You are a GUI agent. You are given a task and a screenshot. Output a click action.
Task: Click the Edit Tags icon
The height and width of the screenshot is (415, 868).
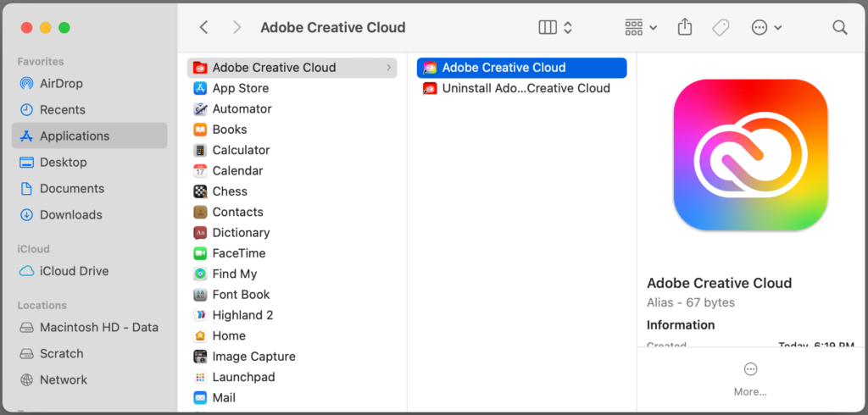click(721, 27)
